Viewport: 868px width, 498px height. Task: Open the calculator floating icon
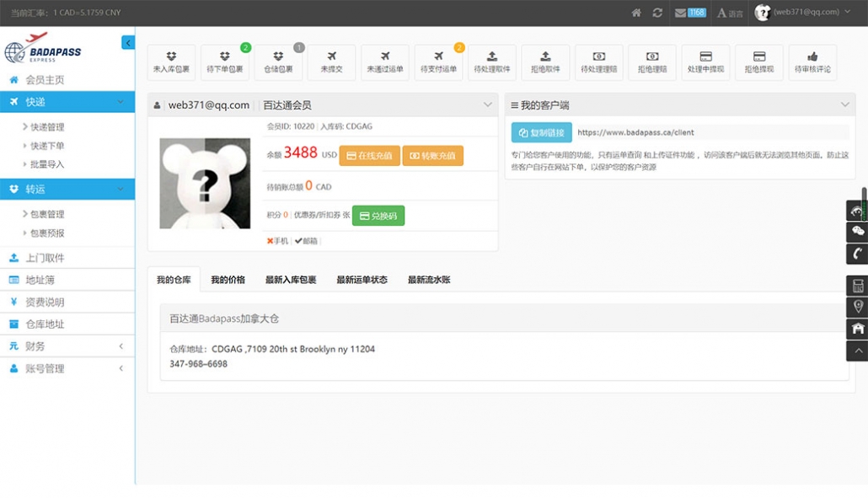[858, 286]
